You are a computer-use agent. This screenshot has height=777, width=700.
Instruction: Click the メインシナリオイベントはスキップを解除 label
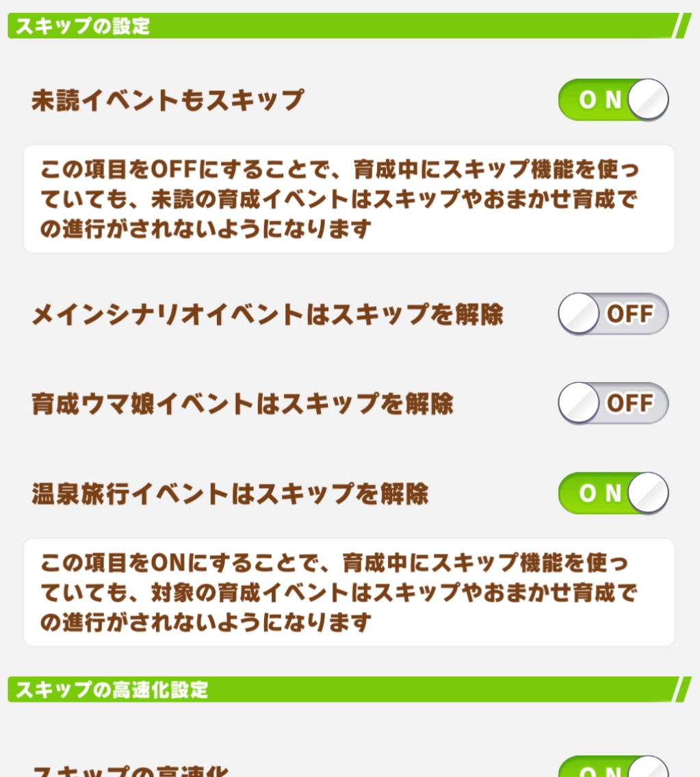(x=267, y=314)
